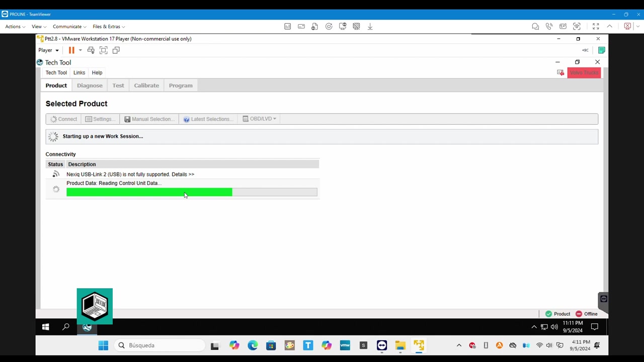
Task: Expand the OBD/LVD dropdown
Action: point(259,119)
